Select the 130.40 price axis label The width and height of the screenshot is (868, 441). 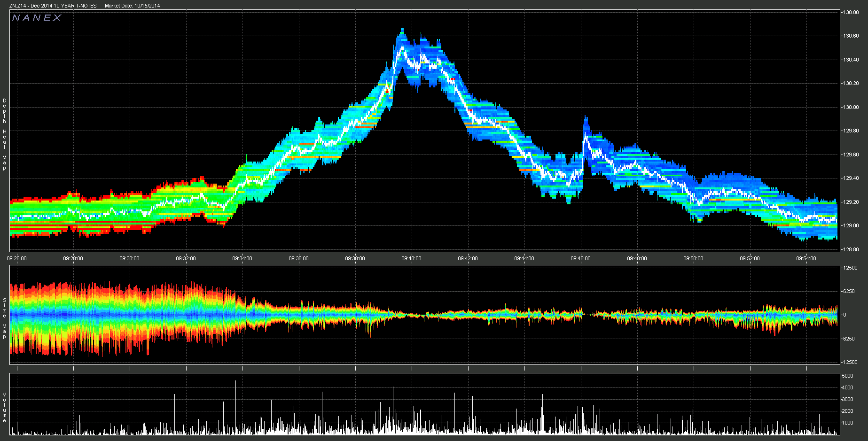[x=851, y=60]
